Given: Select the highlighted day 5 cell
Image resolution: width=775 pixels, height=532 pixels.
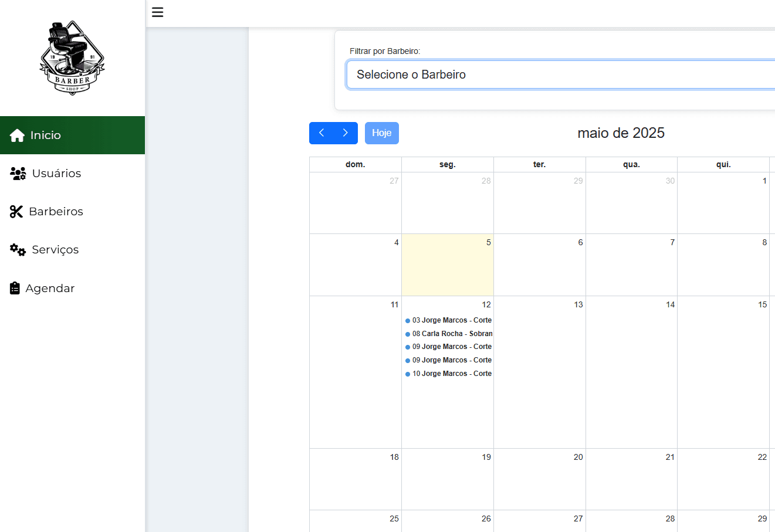Looking at the screenshot, I should coord(448,265).
